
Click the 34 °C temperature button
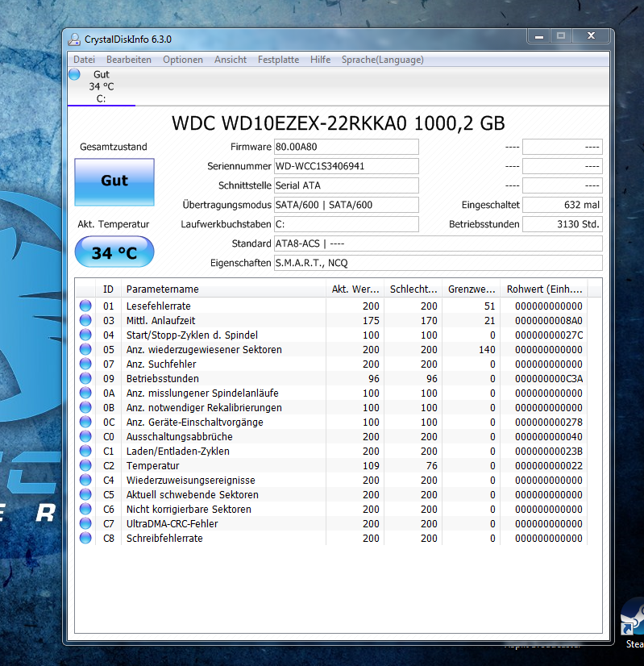point(114,252)
